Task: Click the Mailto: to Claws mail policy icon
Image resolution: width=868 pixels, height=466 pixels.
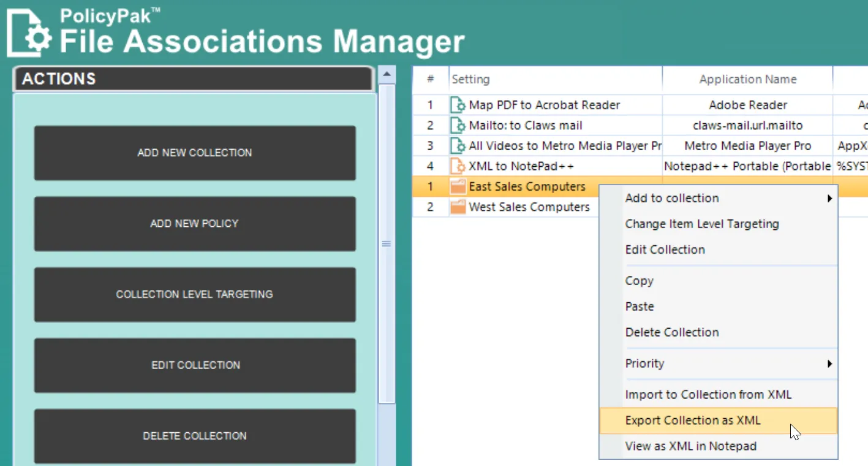Action: (x=458, y=126)
